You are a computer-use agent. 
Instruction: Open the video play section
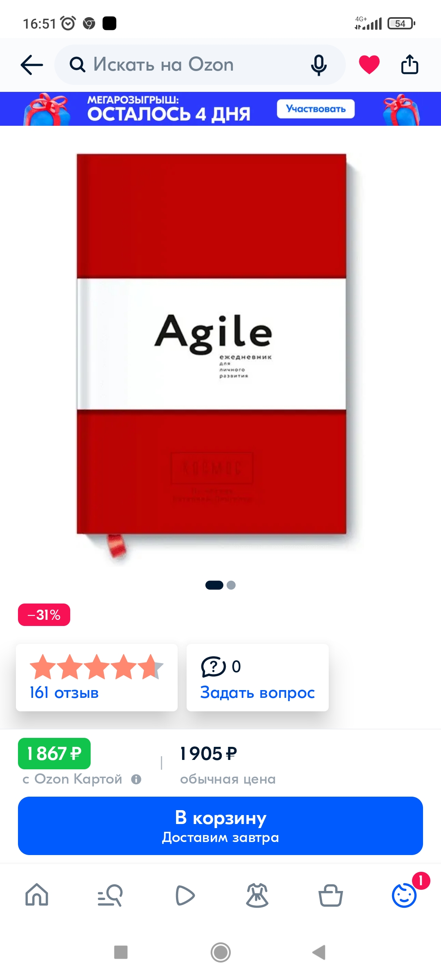185,895
